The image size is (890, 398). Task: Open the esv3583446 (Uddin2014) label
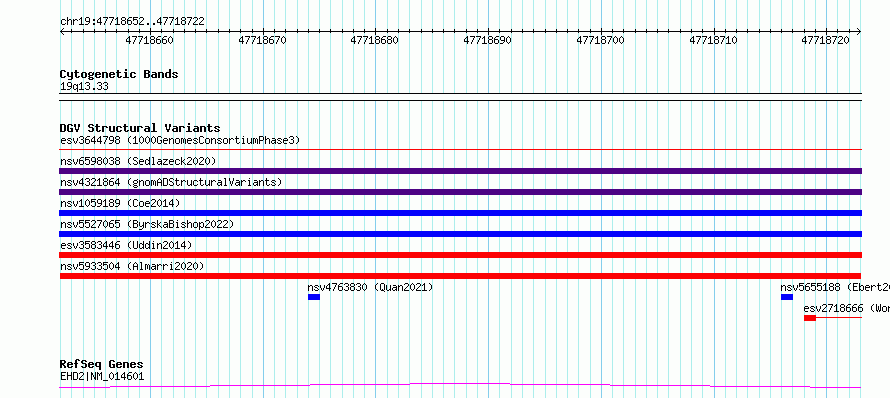126,245
